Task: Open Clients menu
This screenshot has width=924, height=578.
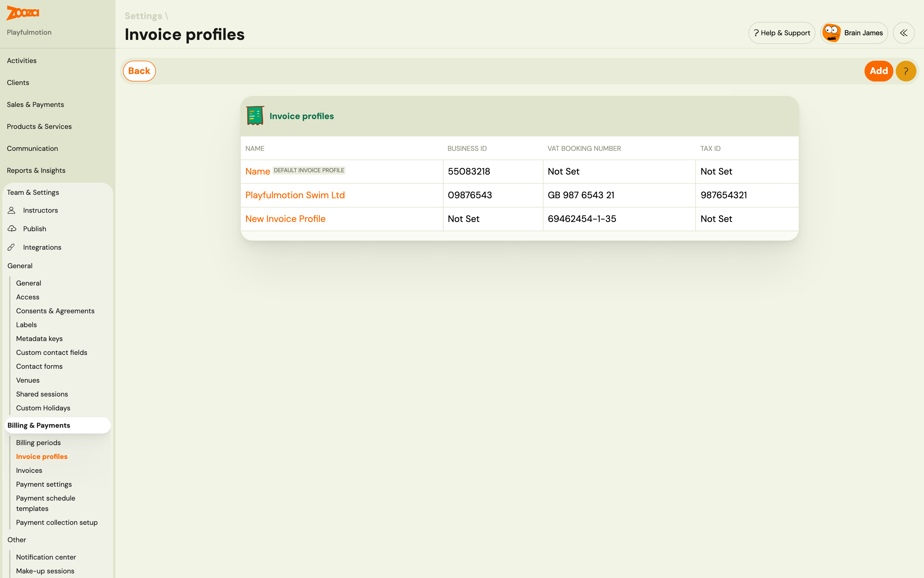Action: pyautogui.click(x=18, y=83)
